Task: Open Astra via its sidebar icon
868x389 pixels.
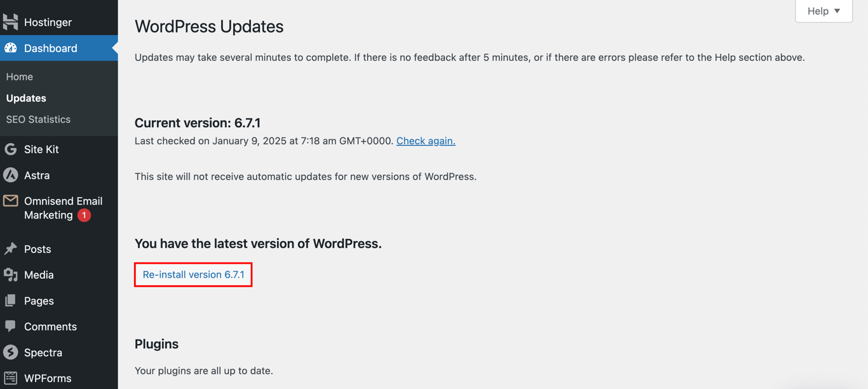Action: 11,175
